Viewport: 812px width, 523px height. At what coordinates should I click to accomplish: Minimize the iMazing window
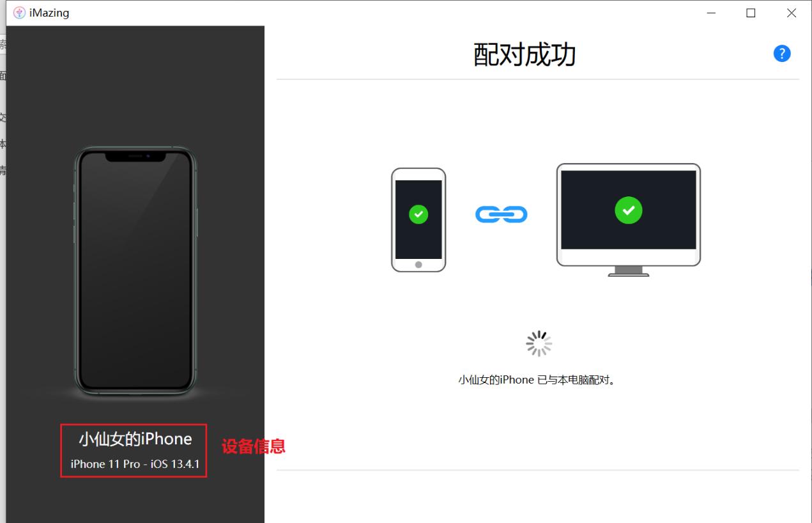pos(710,13)
